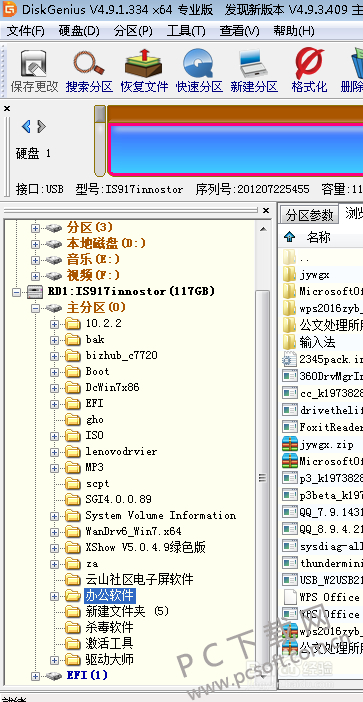
Task: Click the up-folder arrow icon next to 名称
Action: point(290,237)
